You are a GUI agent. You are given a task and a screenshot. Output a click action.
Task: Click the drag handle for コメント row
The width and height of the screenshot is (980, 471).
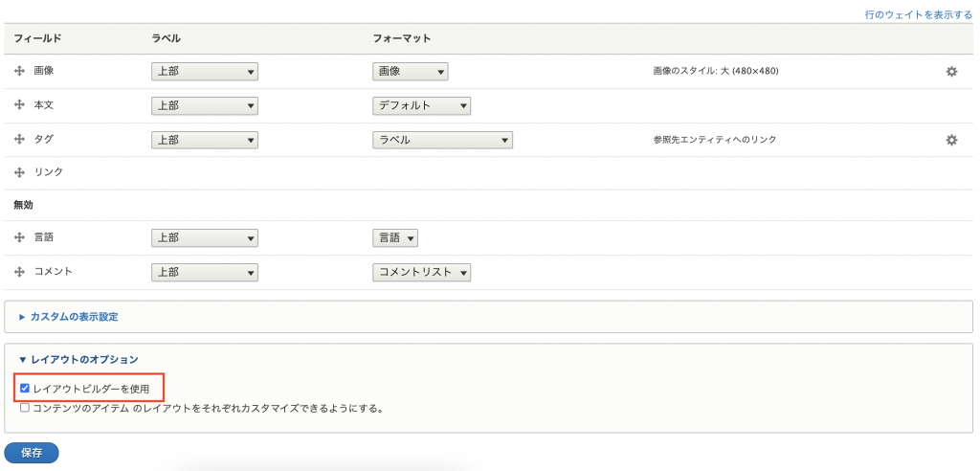point(19,272)
